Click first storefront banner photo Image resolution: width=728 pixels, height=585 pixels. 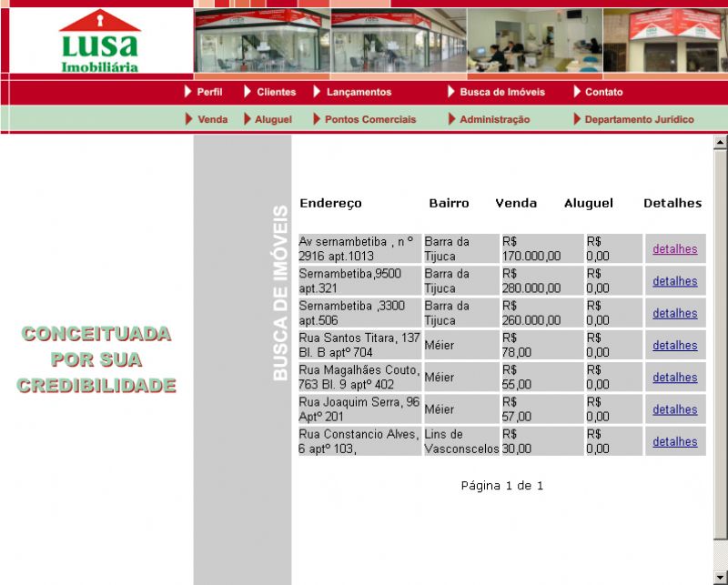[x=262, y=40]
